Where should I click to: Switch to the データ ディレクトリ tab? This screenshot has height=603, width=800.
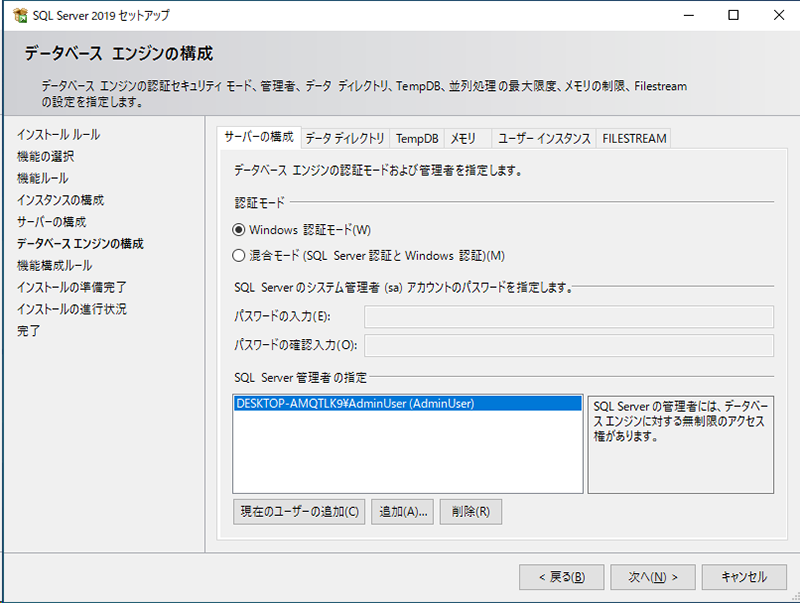[x=345, y=139]
